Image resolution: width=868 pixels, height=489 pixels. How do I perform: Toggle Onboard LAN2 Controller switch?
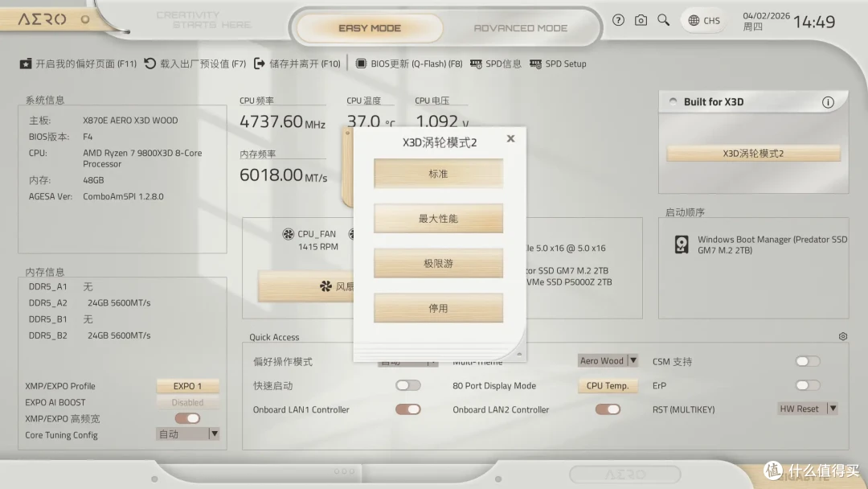(608, 409)
